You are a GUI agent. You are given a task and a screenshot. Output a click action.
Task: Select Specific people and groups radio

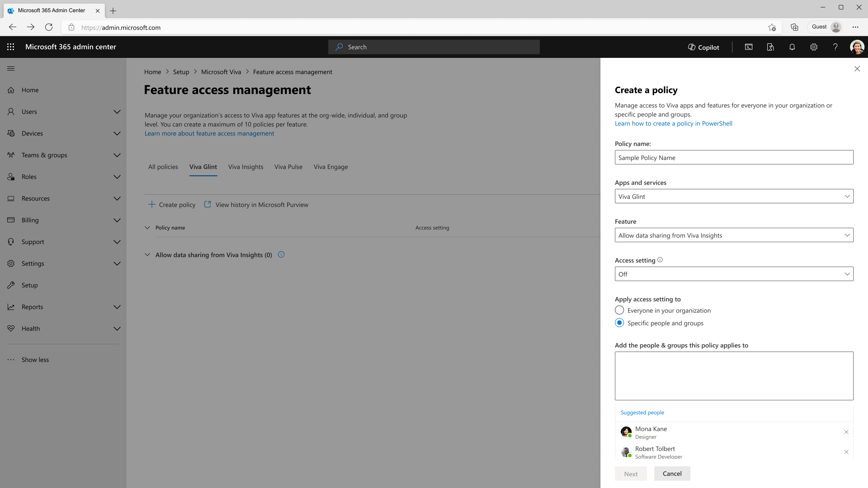(x=619, y=323)
